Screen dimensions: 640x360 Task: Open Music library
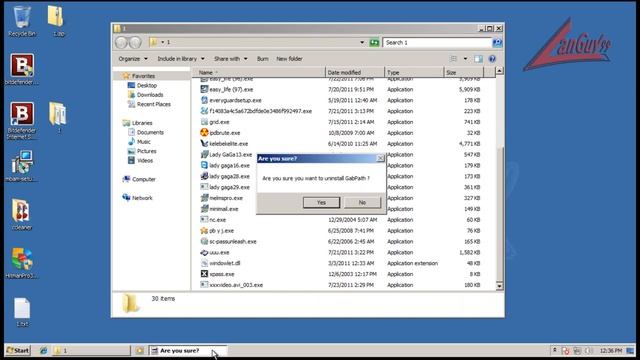tap(144, 142)
